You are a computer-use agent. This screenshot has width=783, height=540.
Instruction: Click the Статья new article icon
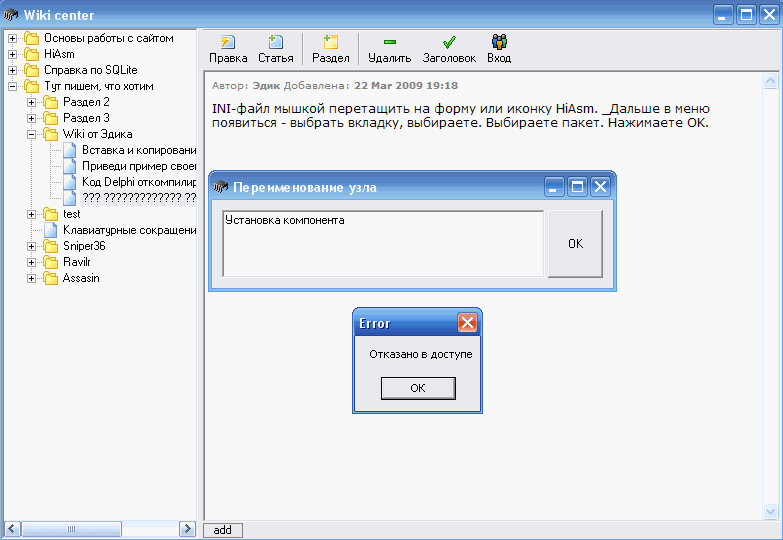(275, 42)
